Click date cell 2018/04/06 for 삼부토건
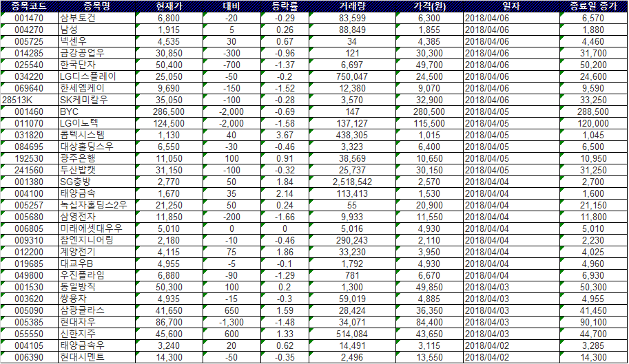This screenshot has width=629, height=364. tap(511, 18)
